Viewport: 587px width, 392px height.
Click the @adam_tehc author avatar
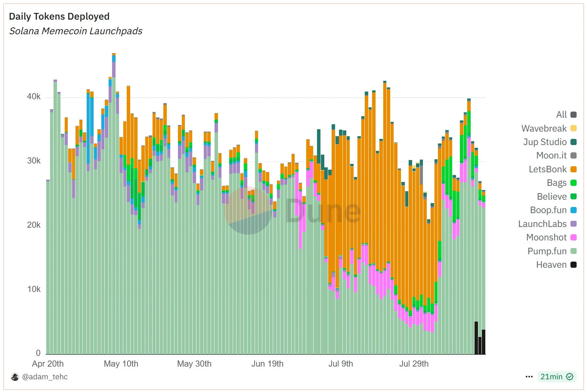point(15,377)
